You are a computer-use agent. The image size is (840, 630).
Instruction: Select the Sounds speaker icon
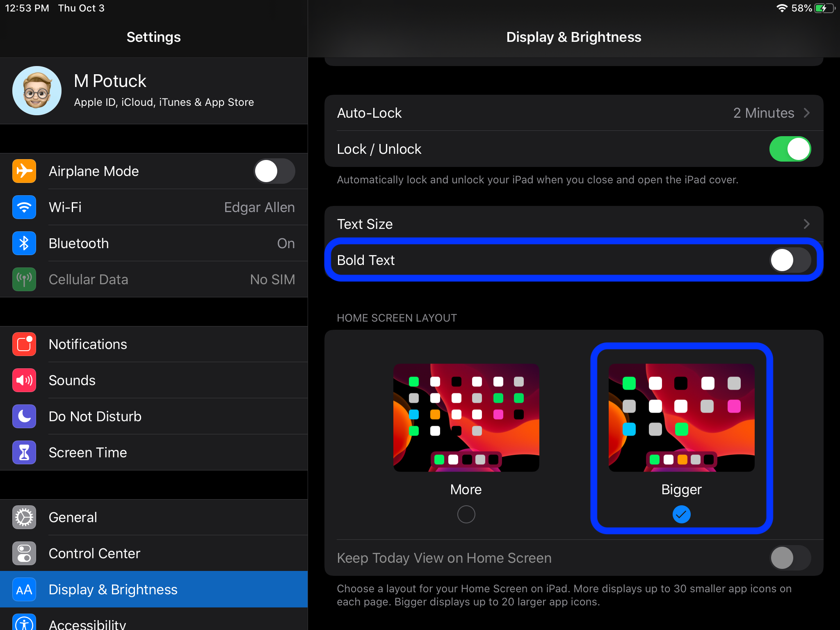[24, 380]
